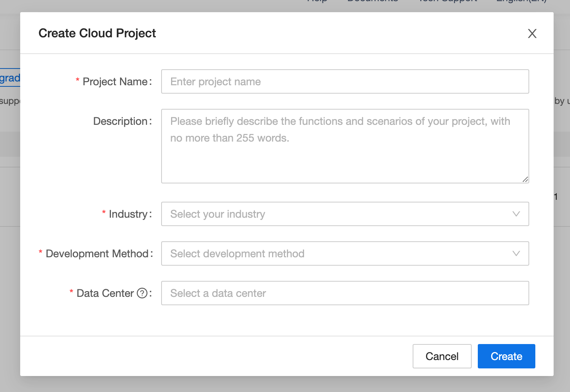Click the Data Center help icon
Screen dimensions: 570x392
click(142, 293)
